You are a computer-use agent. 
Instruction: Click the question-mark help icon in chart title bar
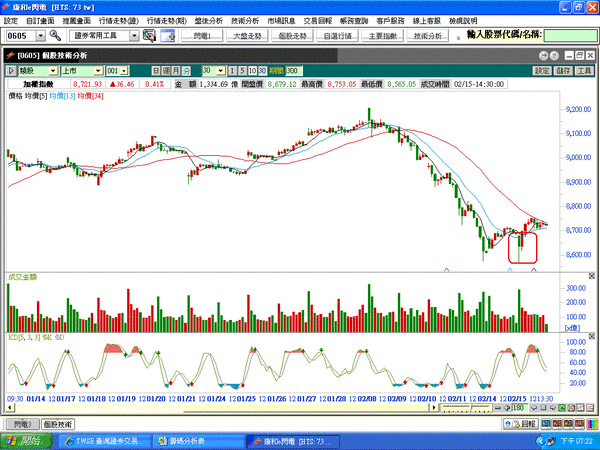[x=554, y=56]
